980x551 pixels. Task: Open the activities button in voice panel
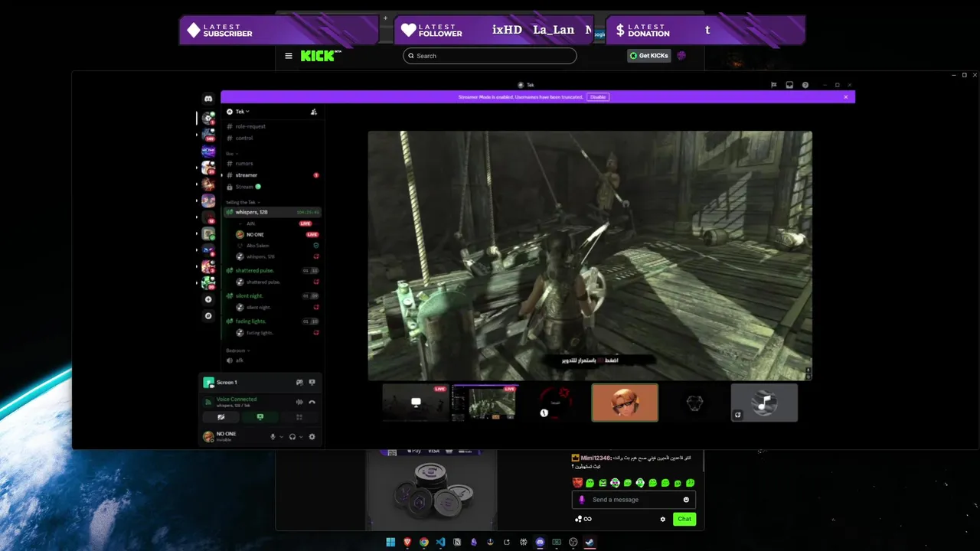click(299, 417)
